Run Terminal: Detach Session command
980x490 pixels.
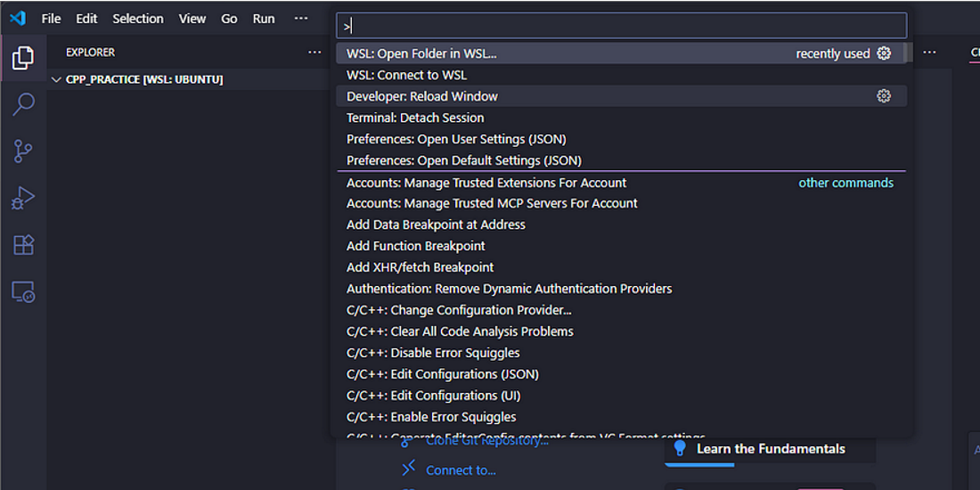click(x=621, y=118)
